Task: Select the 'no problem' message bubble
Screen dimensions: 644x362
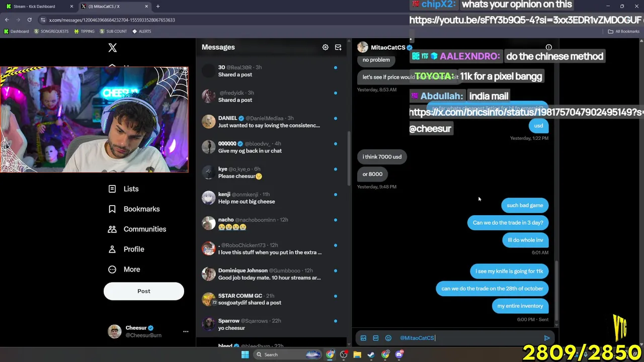Action: coord(376,60)
